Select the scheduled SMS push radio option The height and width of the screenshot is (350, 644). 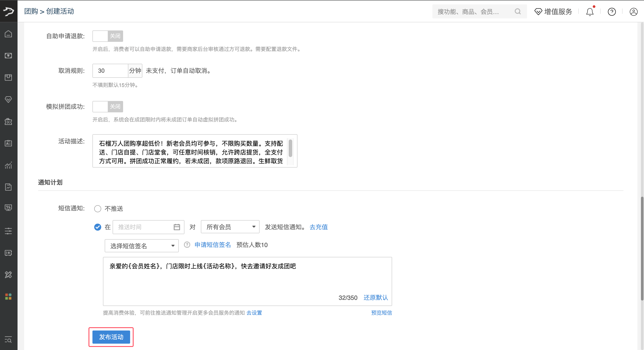(x=97, y=227)
